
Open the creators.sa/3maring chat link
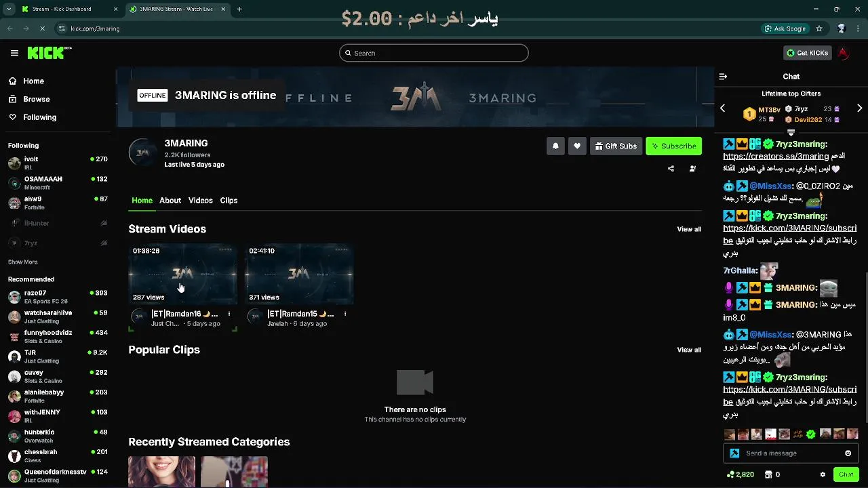pos(776,157)
